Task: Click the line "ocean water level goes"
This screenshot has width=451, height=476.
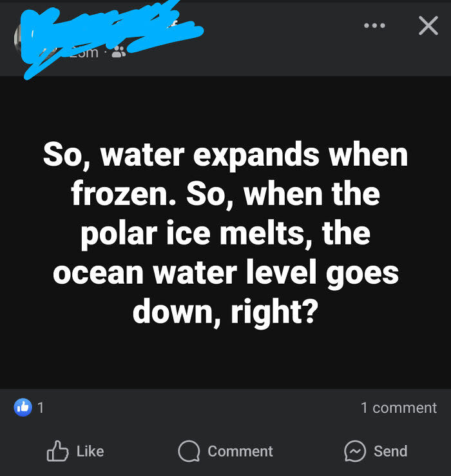Action: pyautogui.click(x=225, y=272)
